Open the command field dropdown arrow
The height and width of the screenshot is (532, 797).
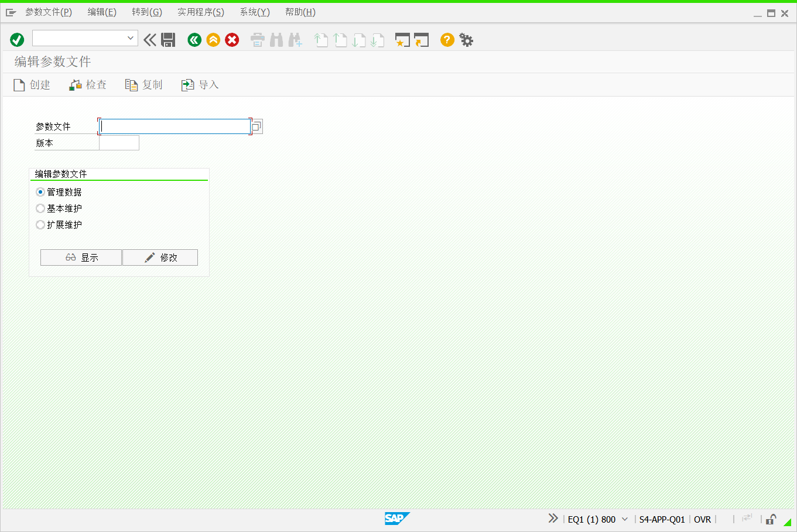(x=131, y=38)
